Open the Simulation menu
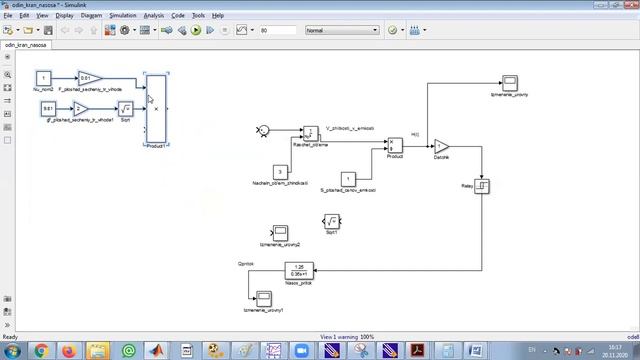The width and height of the screenshot is (640, 360). pyautogui.click(x=123, y=16)
